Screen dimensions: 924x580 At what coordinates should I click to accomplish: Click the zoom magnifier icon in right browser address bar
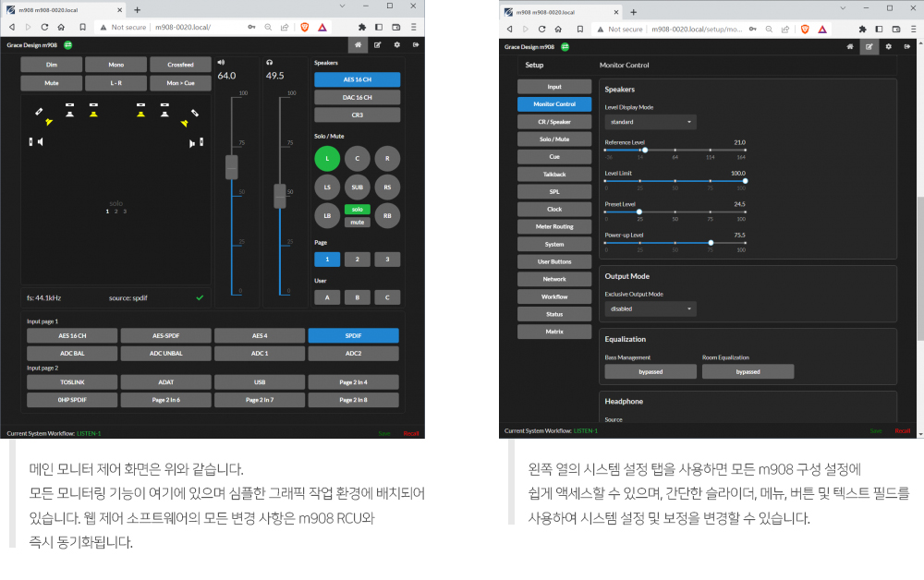point(769,29)
